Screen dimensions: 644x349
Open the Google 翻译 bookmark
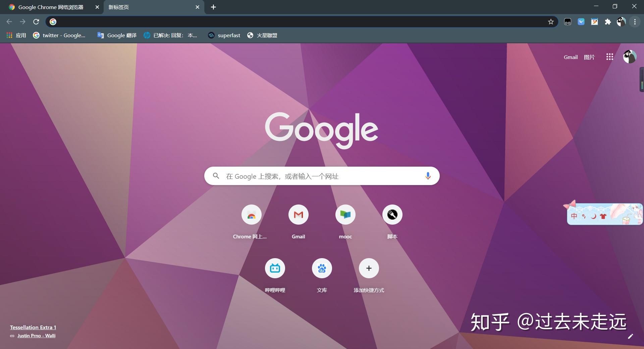coord(116,35)
